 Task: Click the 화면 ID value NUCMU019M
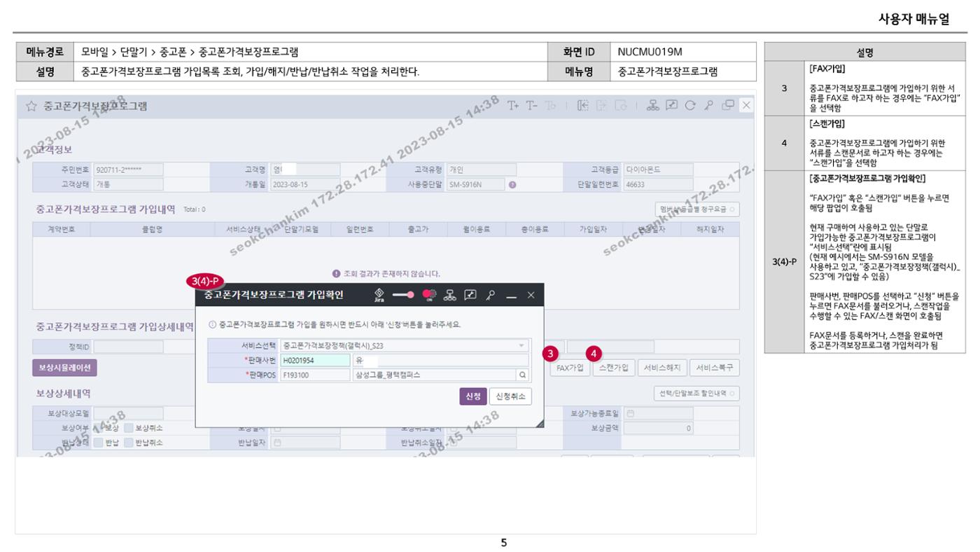coord(650,52)
